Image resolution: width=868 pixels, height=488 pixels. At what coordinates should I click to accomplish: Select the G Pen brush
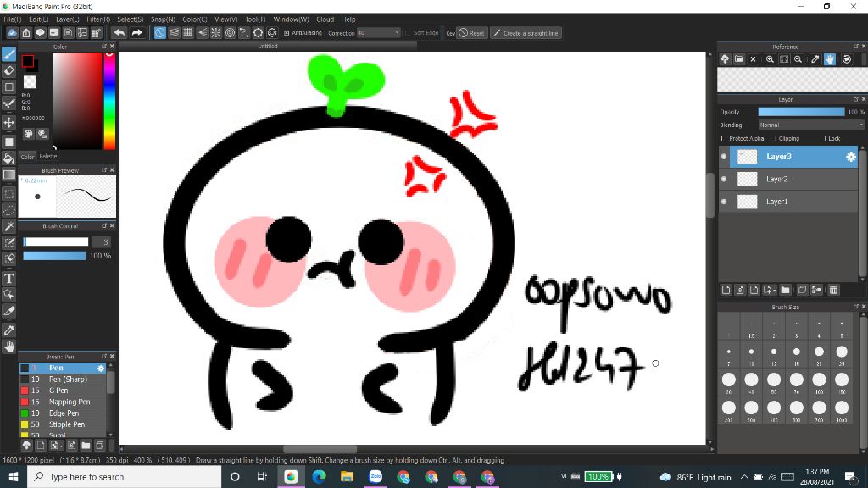[x=63, y=391]
